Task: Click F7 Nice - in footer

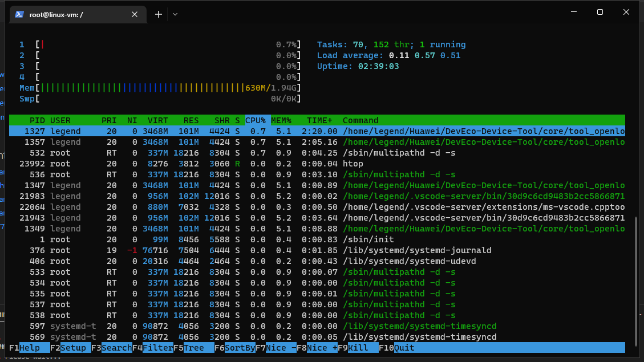Action: pyautogui.click(x=276, y=348)
